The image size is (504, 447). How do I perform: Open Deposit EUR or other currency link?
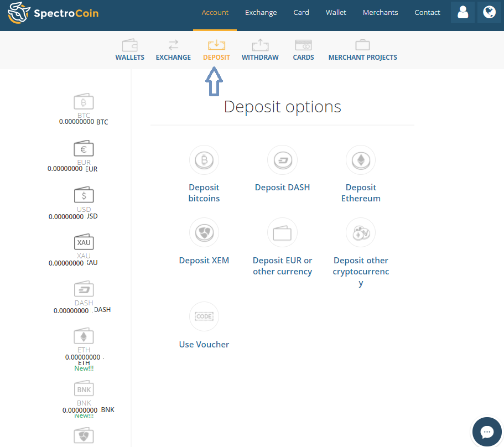pyautogui.click(x=283, y=266)
